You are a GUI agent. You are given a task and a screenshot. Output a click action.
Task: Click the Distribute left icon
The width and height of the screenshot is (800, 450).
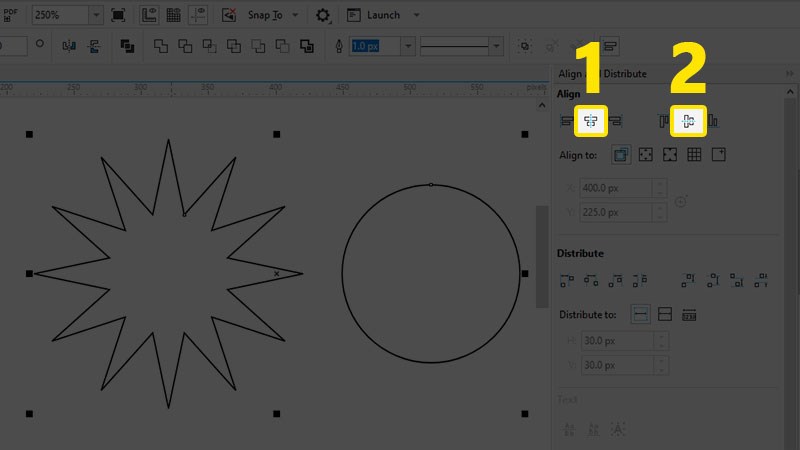[x=567, y=279]
